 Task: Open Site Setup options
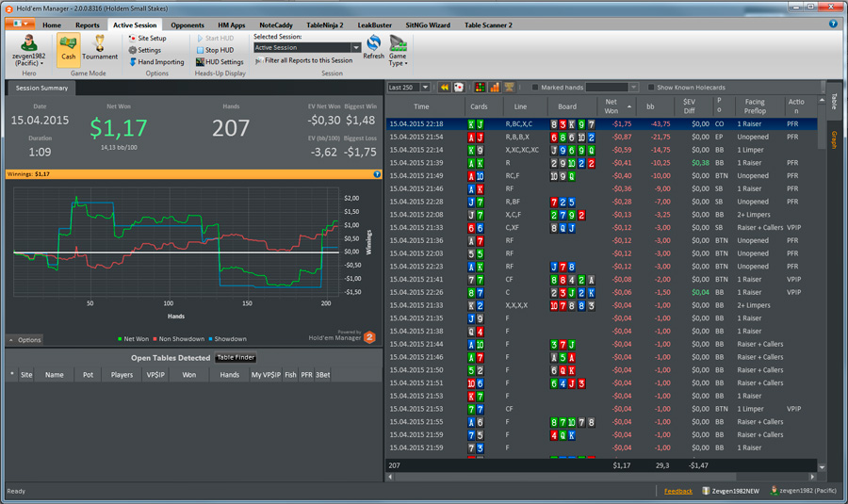147,39
